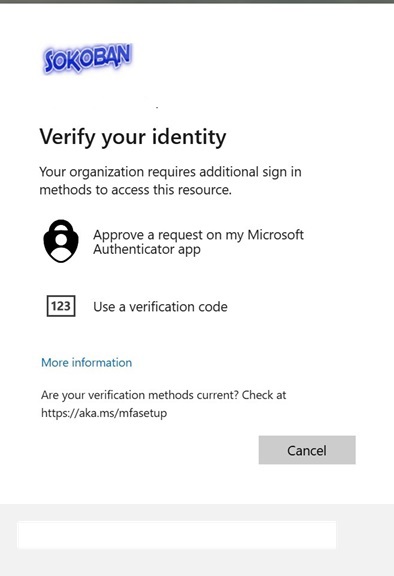The width and height of the screenshot is (394, 576).
Task: Select Use a verification code option
Action: click(x=160, y=306)
